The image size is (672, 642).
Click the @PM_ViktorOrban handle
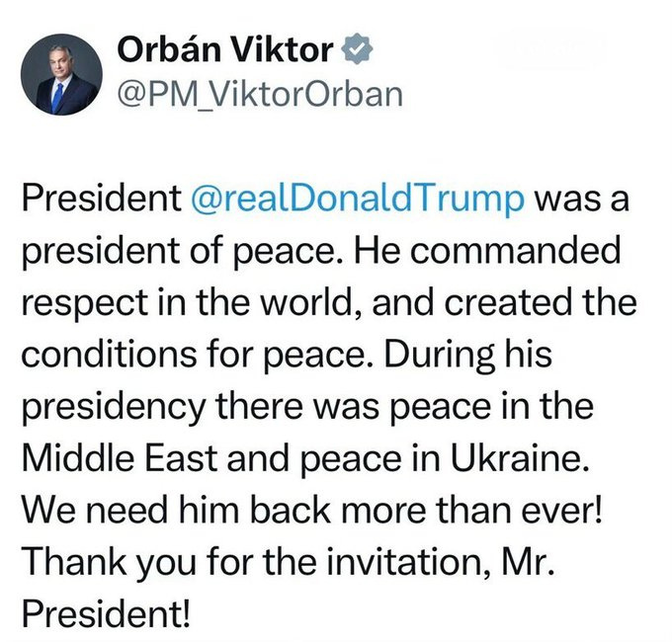261,94
